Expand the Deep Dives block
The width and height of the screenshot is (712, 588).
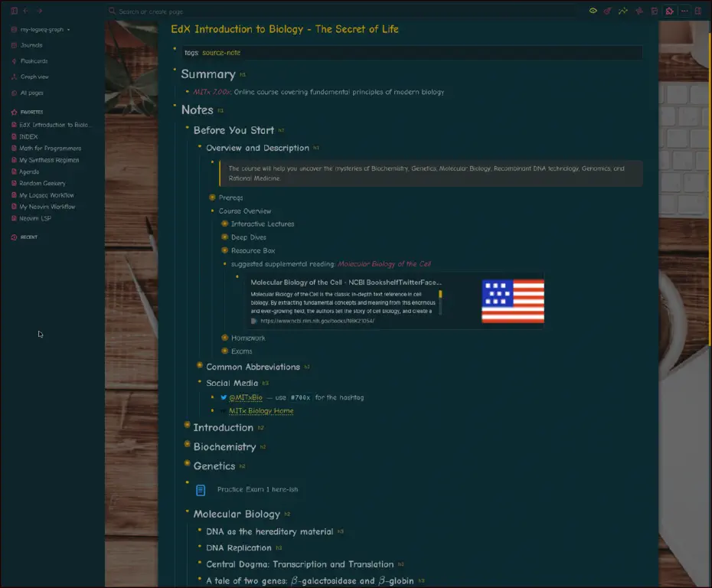click(x=224, y=237)
